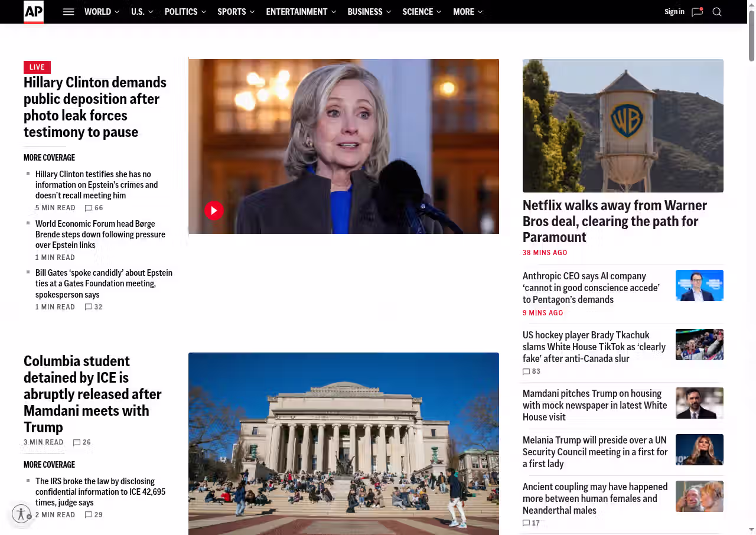Expand the Entertainment nav menu
756x535 pixels.
301,12
